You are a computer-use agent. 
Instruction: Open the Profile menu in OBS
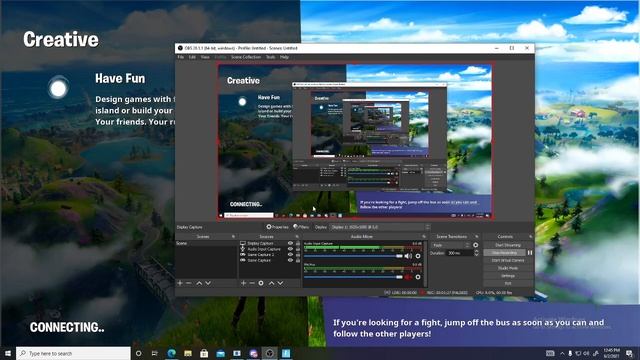click(x=220, y=57)
